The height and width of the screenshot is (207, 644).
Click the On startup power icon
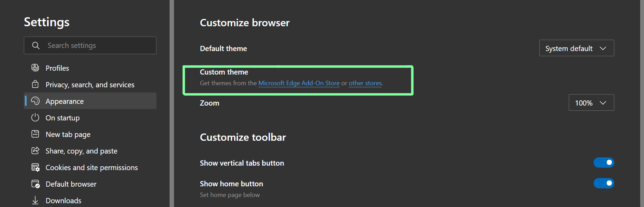pos(35,117)
